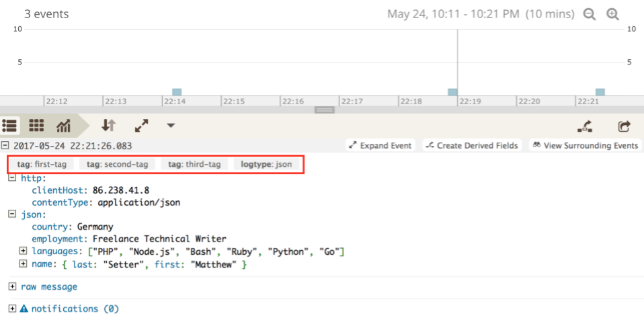Zoom out the timeline magnifier
644x316 pixels.
click(x=590, y=14)
